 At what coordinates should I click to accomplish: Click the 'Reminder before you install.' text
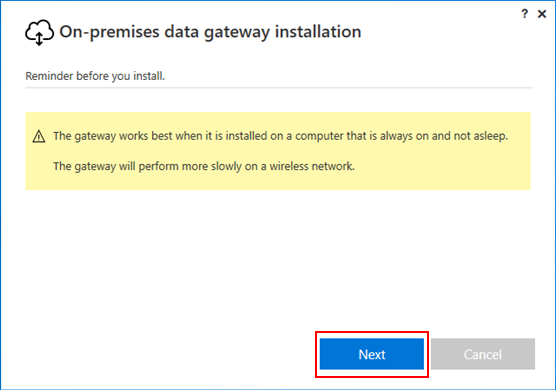coord(95,76)
